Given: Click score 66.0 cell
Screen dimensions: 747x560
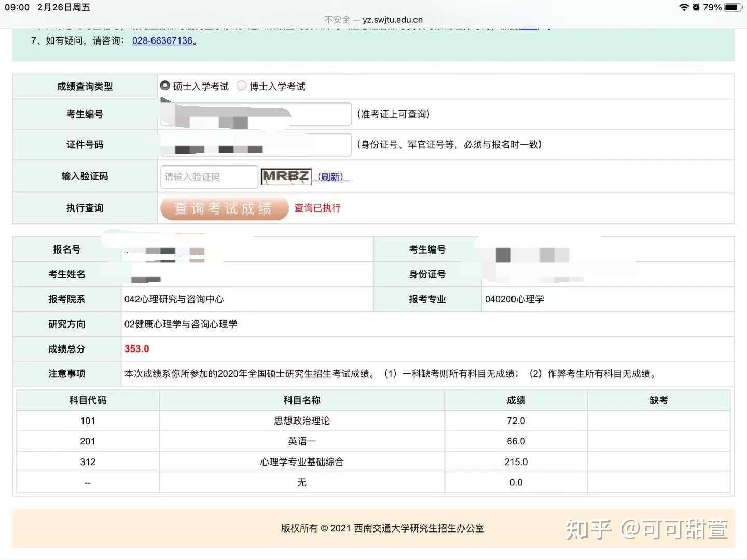Looking at the screenshot, I should coord(516,441).
